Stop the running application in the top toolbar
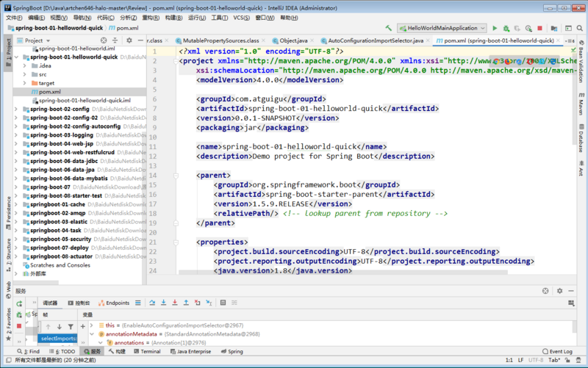This screenshot has height=368, width=588. pyautogui.click(x=540, y=28)
